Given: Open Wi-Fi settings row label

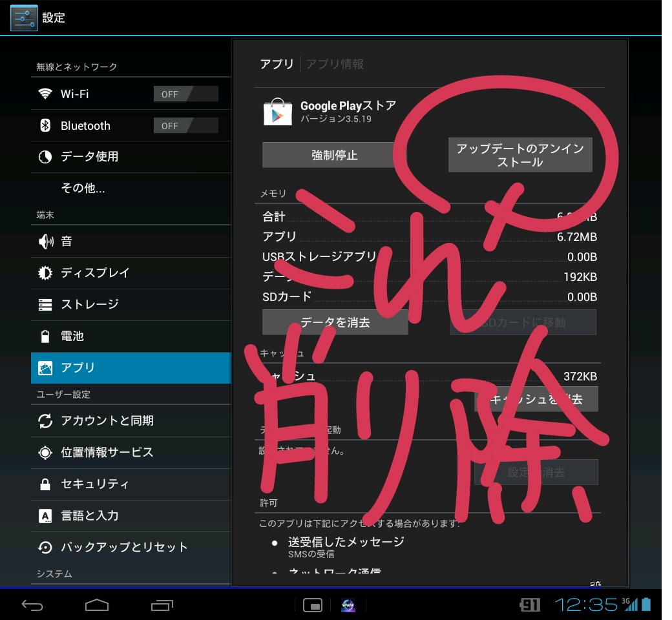Looking at the screenshot, I should (74, 94).
